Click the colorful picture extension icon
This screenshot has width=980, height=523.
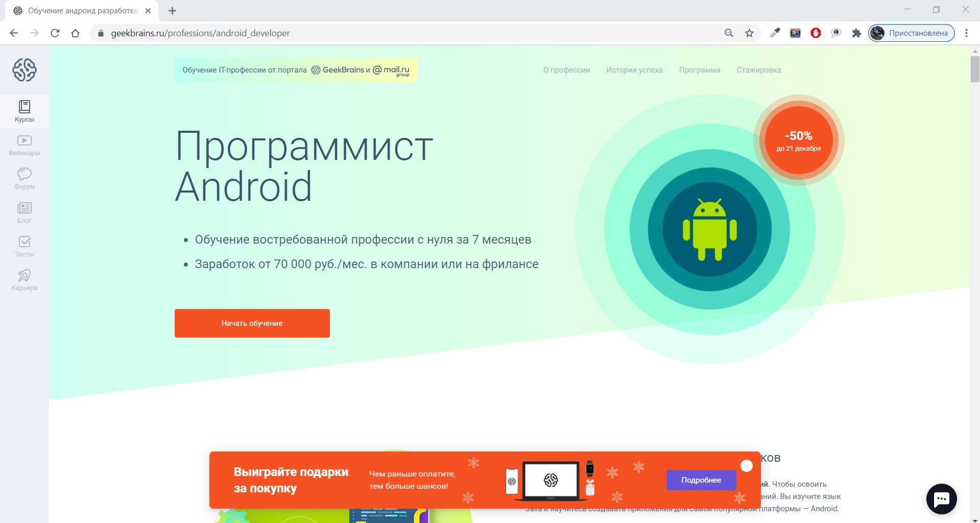pyautogui.click(x=795, y=33)
